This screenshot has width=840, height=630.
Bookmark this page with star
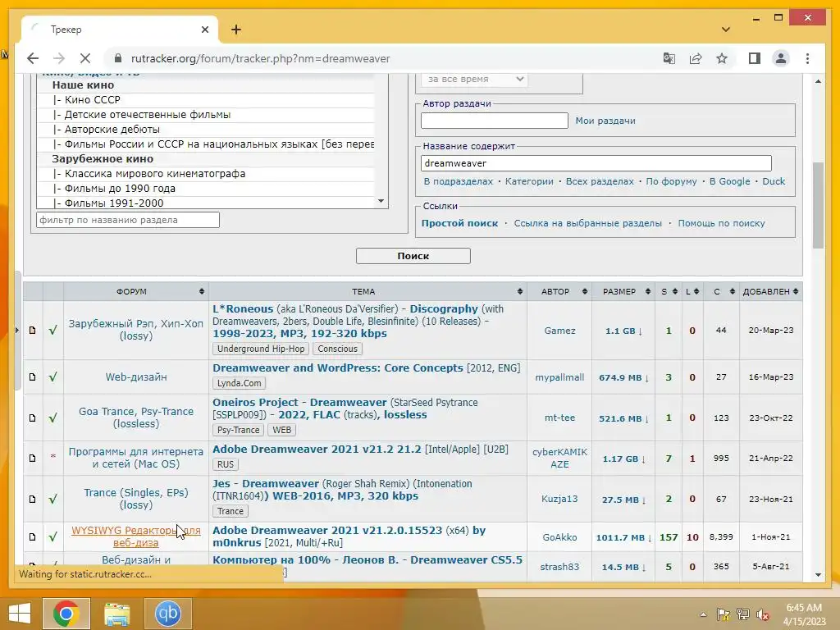[x=722, y=58]
